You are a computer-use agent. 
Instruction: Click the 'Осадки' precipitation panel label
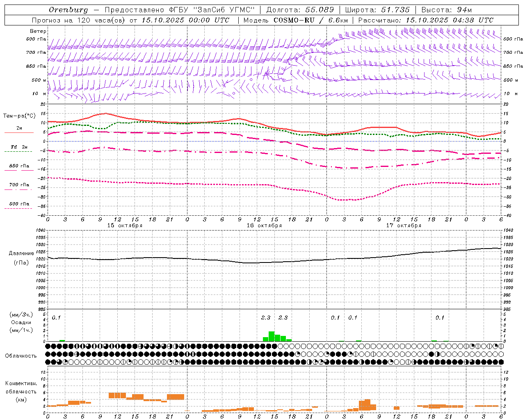tap(21, 322)
